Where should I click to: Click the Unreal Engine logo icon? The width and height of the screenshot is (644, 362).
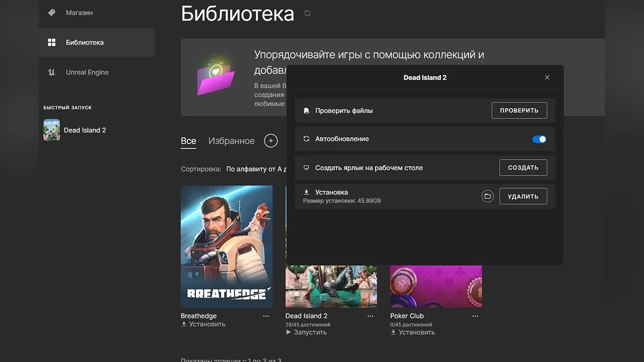[52, 72]
